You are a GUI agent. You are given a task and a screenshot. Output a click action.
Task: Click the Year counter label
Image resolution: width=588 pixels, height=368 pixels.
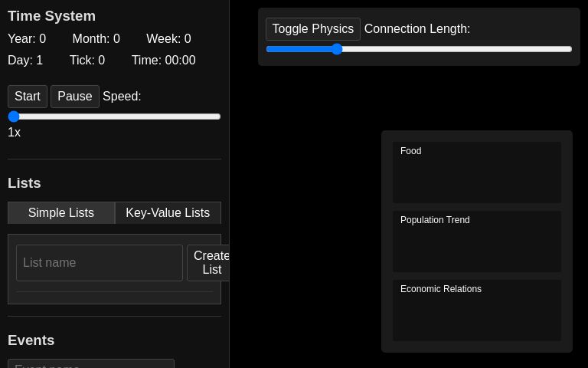coord(27,39)
